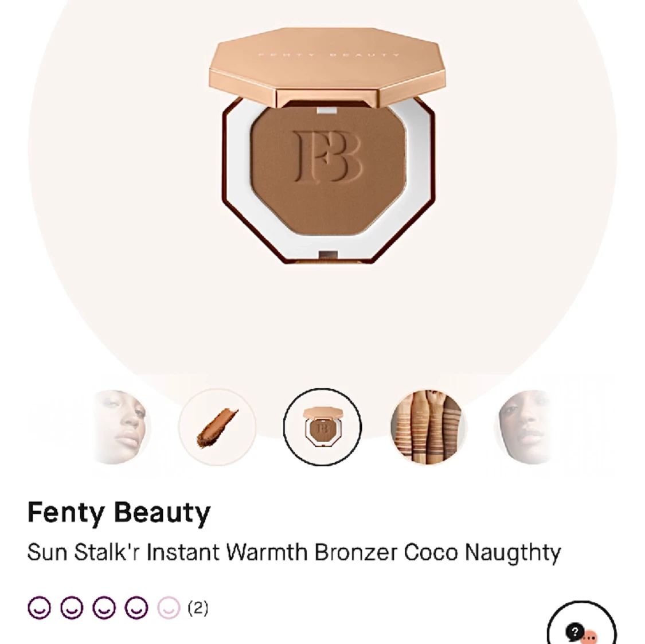Image resolution: width=645 pixels, height=644 pixels.
Task: Click the fourth smiley rating icon
Action: coord(136,608)
